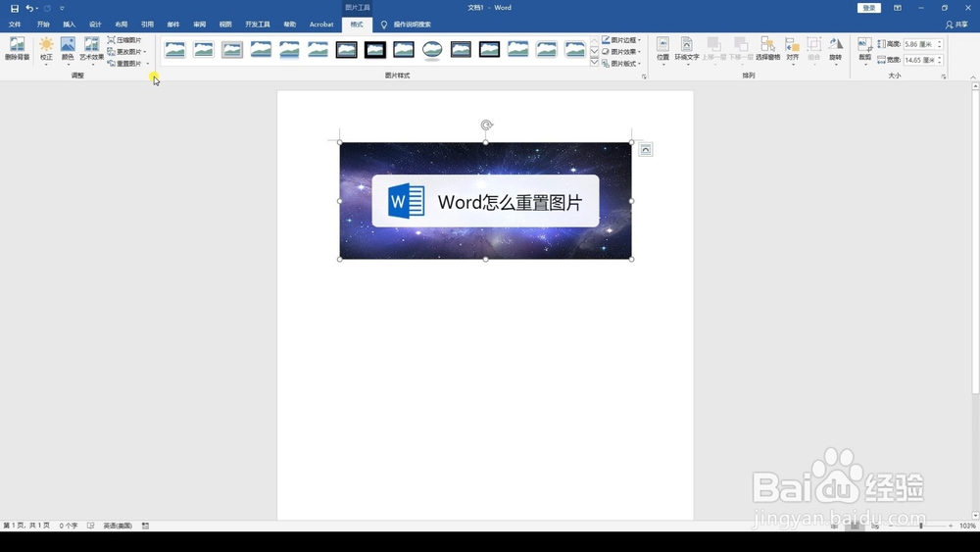The width and height of the screenshot is (980, 552).
Task: Click the Undo arrow icon
Action: (28, 8)
